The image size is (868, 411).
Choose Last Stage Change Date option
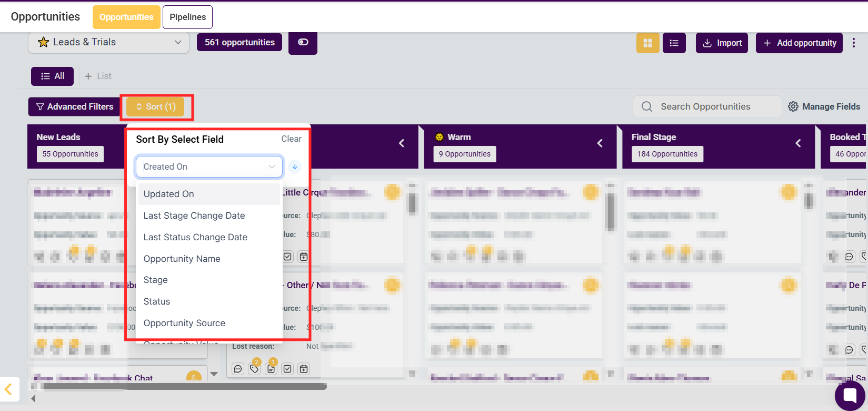[209, 216]
